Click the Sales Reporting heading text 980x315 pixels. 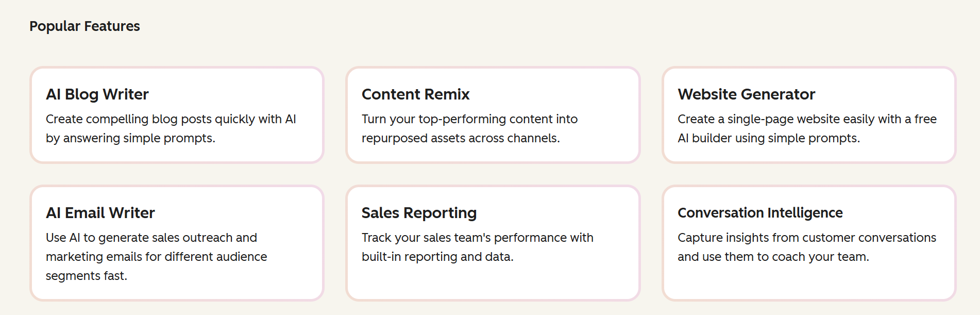(419, 213)
